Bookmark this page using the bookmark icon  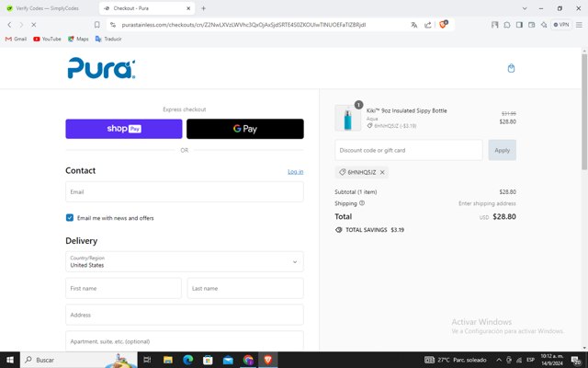tap(97, 25)
